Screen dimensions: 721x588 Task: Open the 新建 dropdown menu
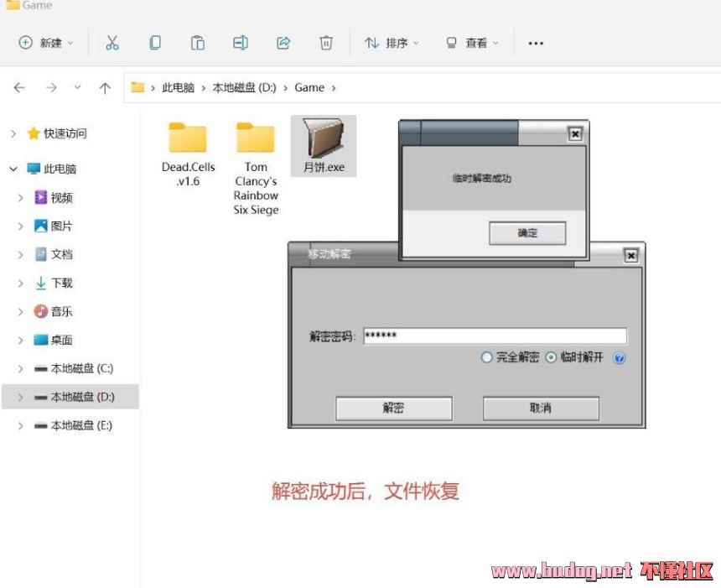point(47,43)
